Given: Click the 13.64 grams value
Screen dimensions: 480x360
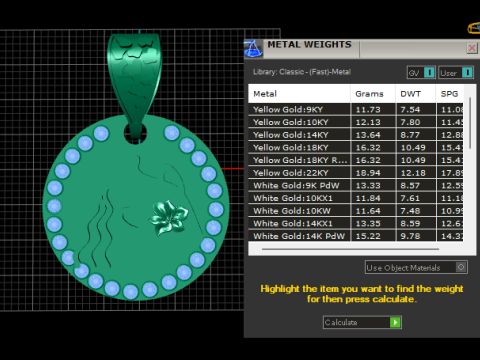Looking at the screenshot, I should [x=368, y=135].
